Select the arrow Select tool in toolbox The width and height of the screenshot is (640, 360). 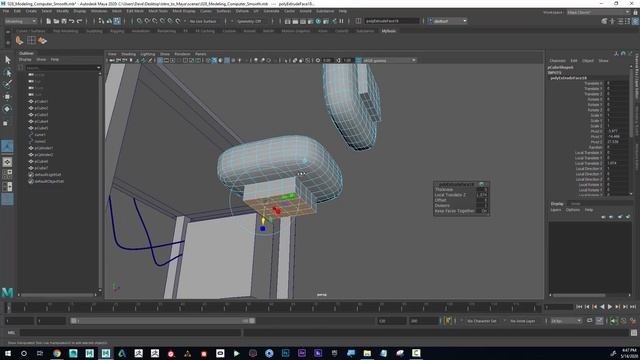coord(7,60)
